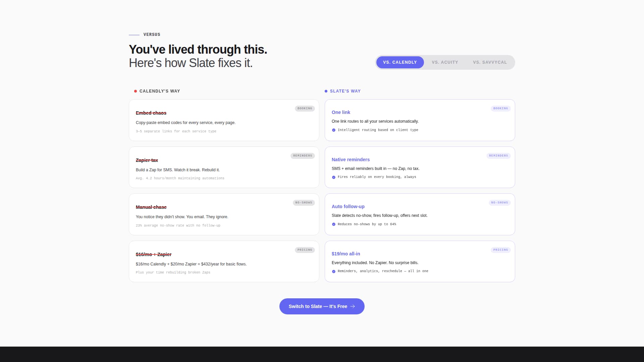
Task: Click text 3-5 separate links for each service type
Action: tap(176, 131)
